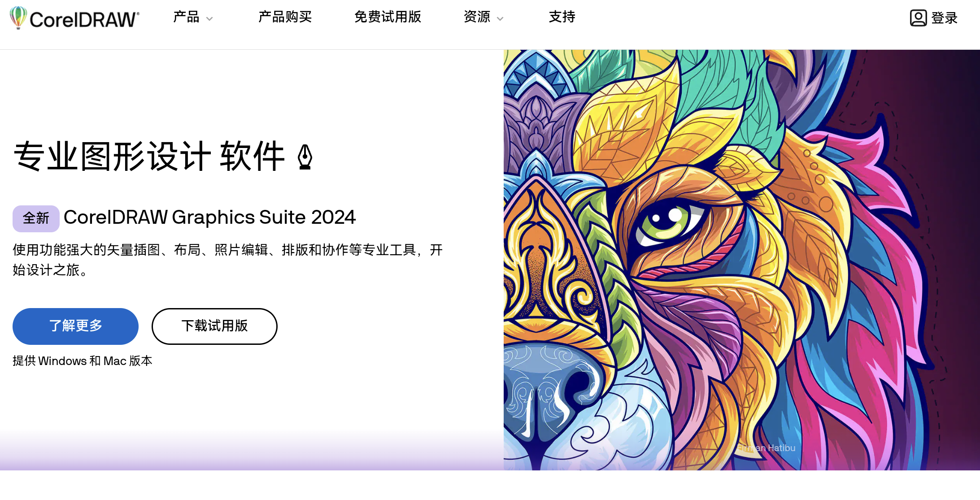
Task: Open the 产品购买 menu item
Action: [x=285, y=17]
